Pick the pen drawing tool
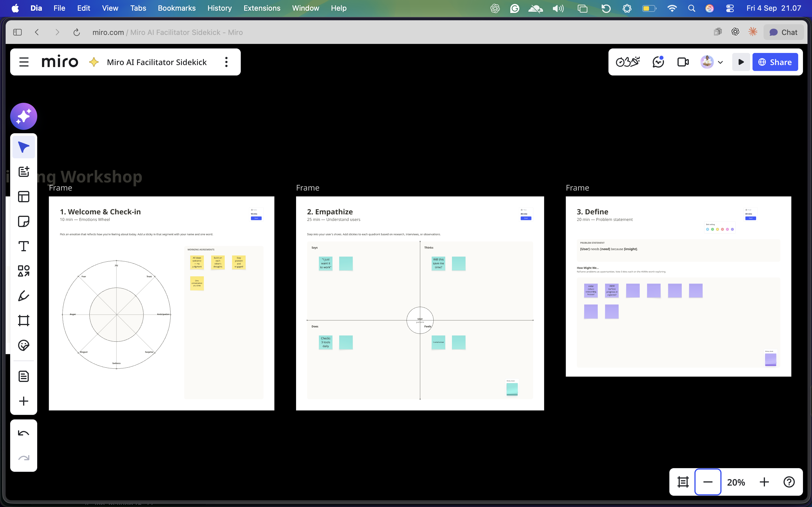This screenshot has height=507, width=812. (23, 296)
